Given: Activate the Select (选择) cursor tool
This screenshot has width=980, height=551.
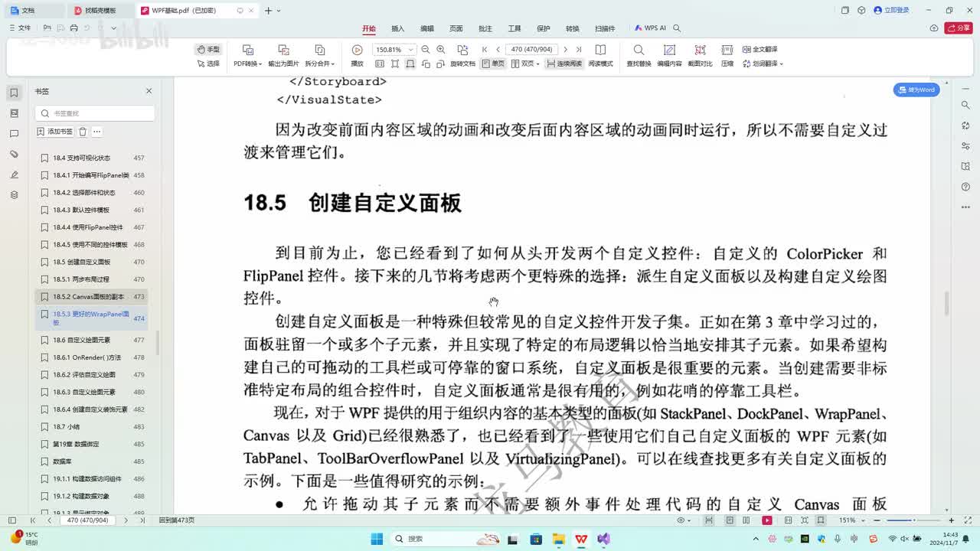Looking at the screenshot, I should coord(208,64).
